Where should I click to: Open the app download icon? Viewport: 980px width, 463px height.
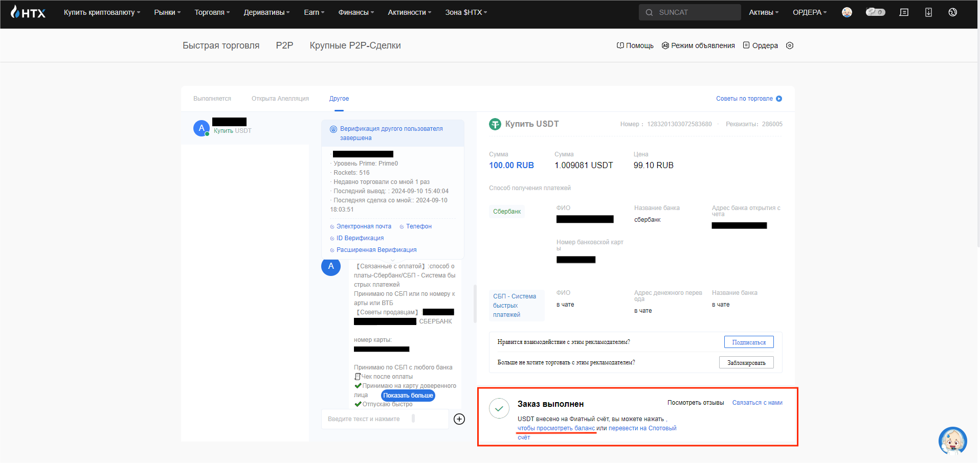point(928,12)
